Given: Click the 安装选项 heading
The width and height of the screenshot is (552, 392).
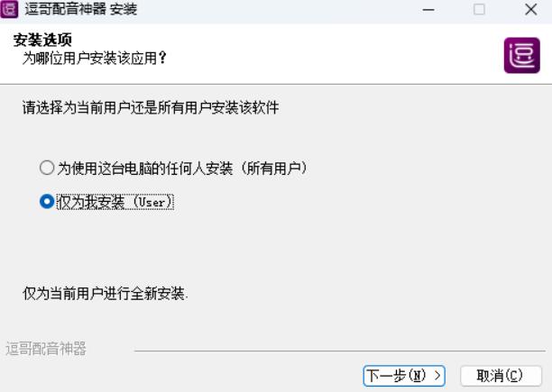Looking at the screenshot, I should 42,40.
